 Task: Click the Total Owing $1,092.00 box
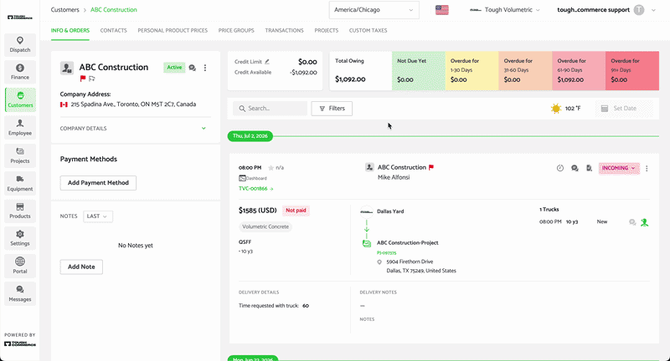coord(361,71)
